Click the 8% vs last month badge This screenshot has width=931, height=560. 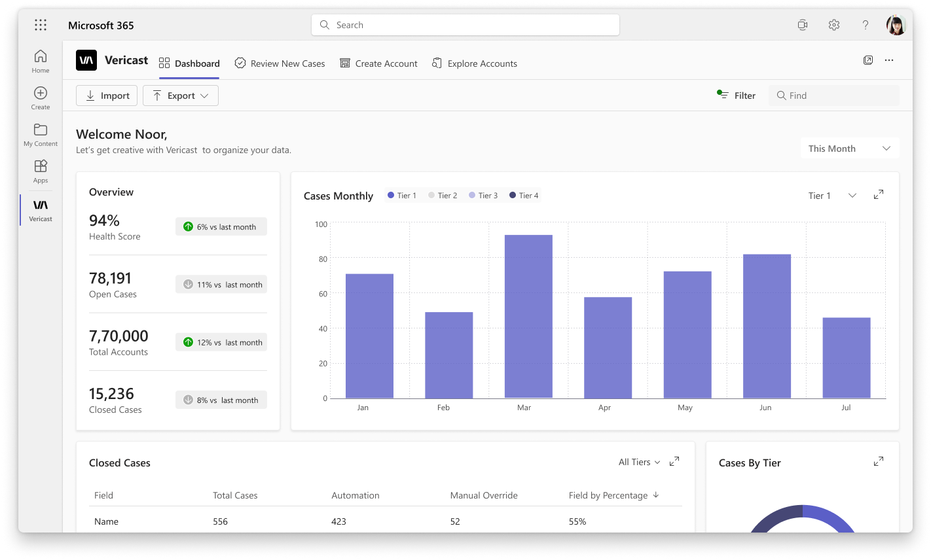pyautogui.click(x=221, y=400)
